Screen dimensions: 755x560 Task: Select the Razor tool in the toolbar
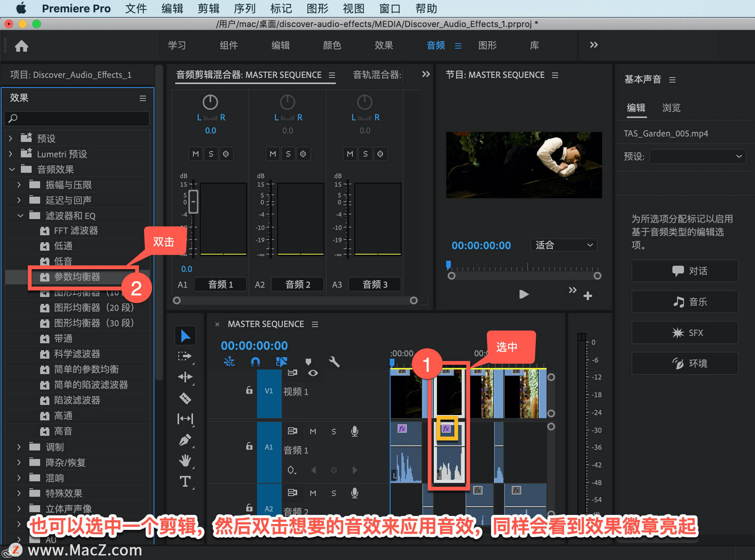pos(185,398)
